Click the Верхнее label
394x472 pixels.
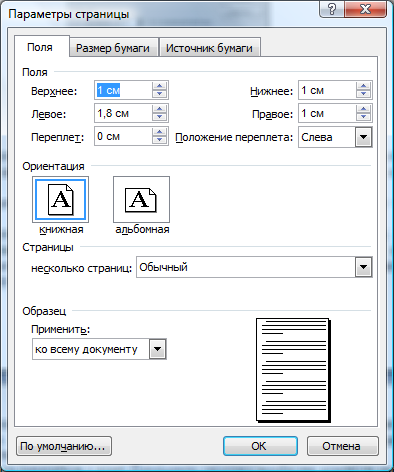[x=54, y=91]
